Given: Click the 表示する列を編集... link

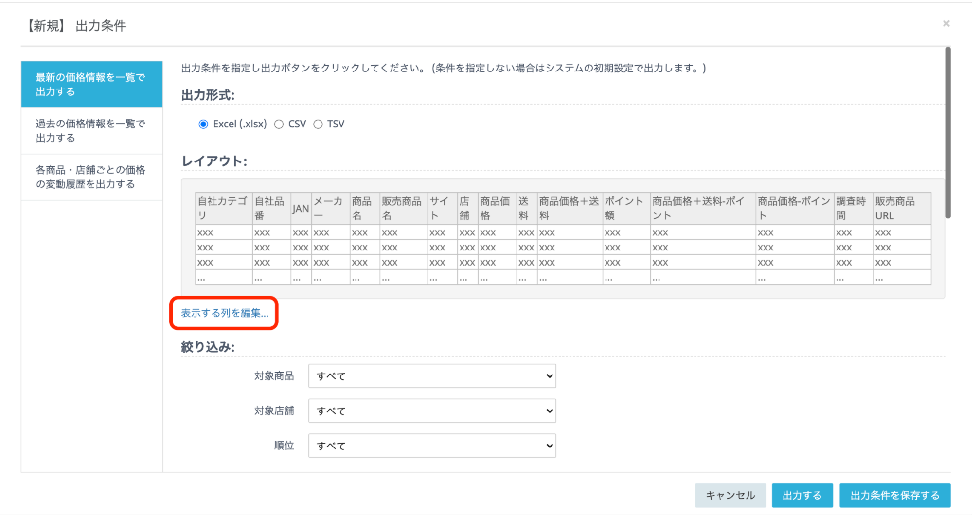Looking at the screenshot, I should click(x=224, y=313).
